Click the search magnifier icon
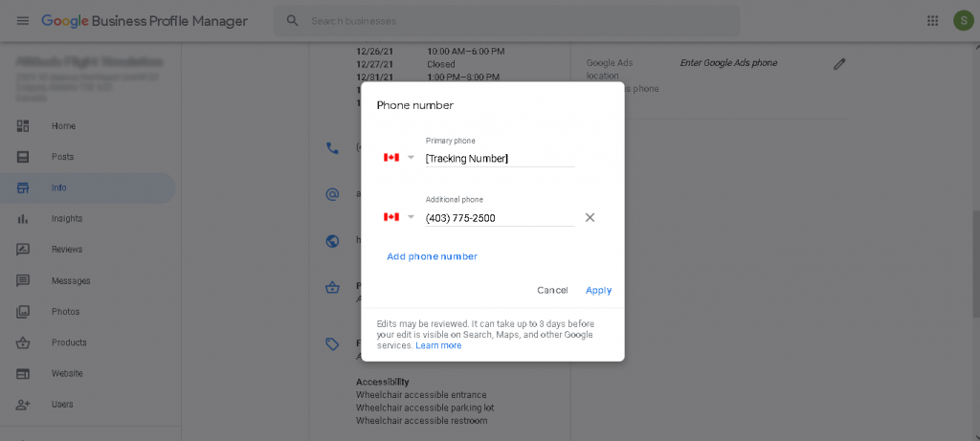The image size is (980, 441). click(x=292, y=21)
